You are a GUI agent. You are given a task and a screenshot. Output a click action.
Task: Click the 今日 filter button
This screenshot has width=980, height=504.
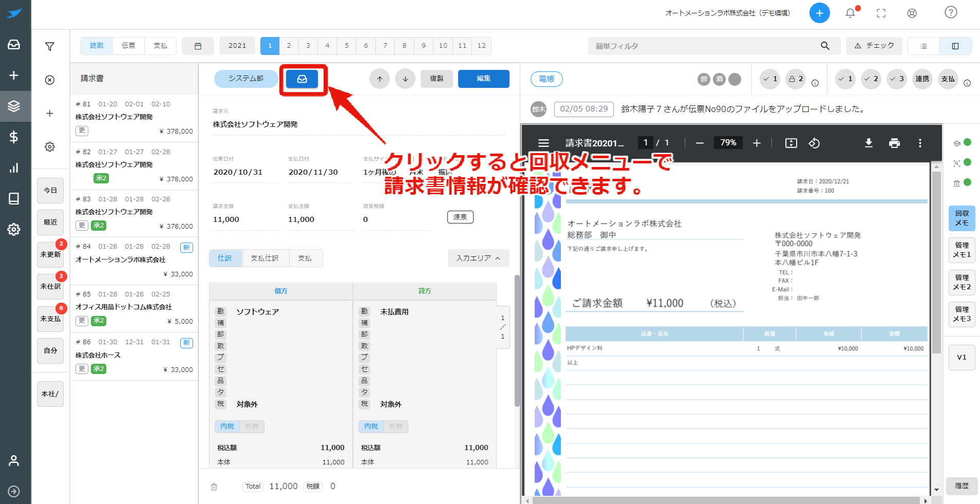pos(50,191)
